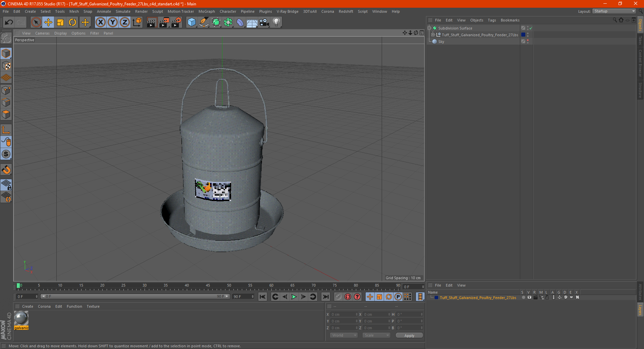Open the spline Pen tool
The width and height of the screenshot is (644, 349).
(204, 22)
